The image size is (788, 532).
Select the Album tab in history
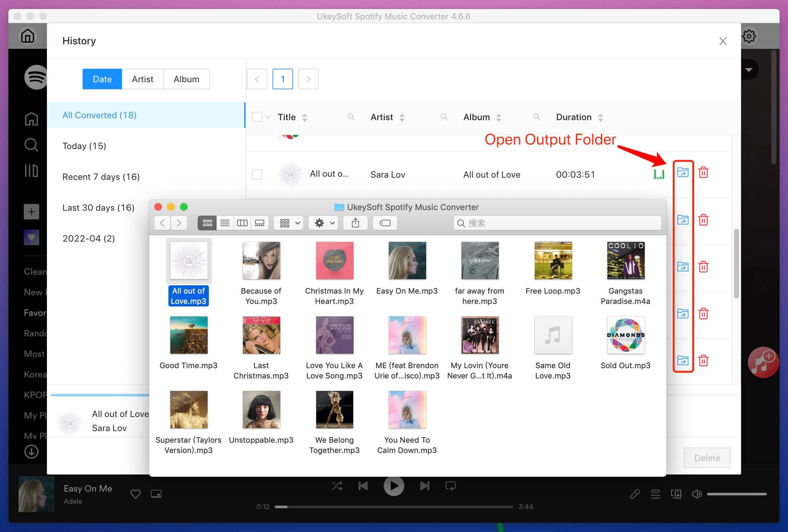[x=186, y=79]
